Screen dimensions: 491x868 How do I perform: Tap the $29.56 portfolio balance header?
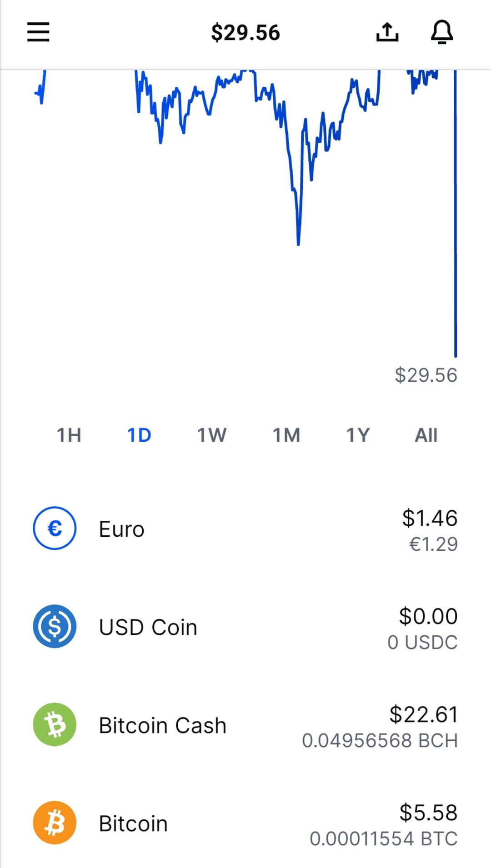click(x=245, y=33)
